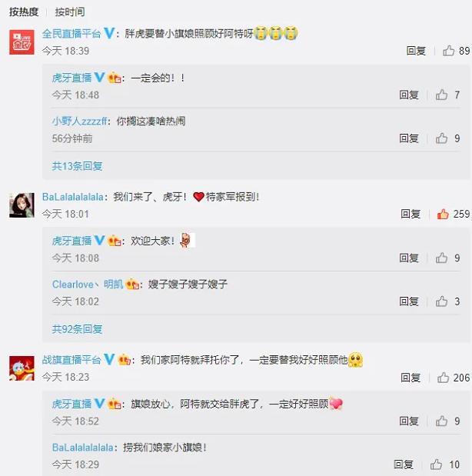The image size is (472, 476).
Task: Reply to 战旗直播平台 comment at 18:23
Action: pos(411,378)
